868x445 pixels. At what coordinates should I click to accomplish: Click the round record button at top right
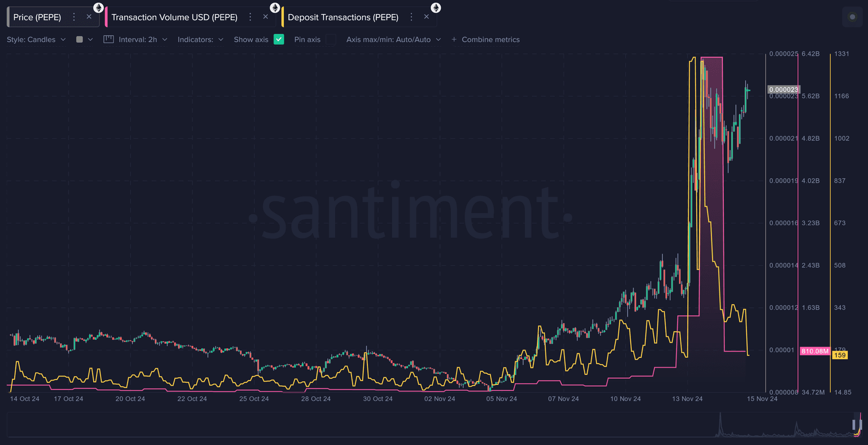[x=853, y=17]
